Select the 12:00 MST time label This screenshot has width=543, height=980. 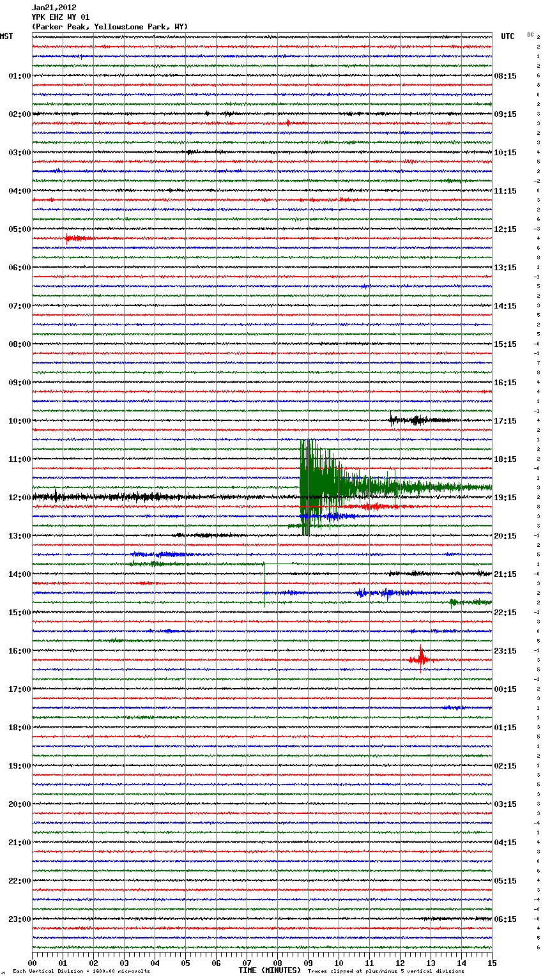(19, 498)
